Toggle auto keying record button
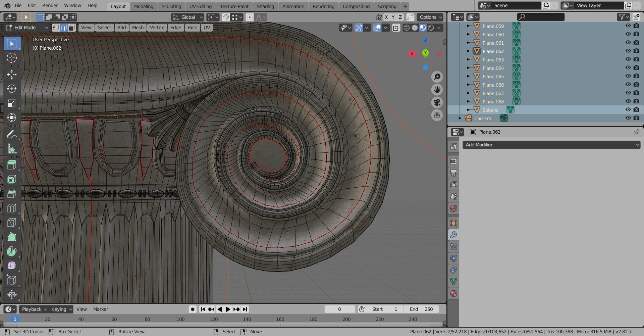 coord(193,309)
